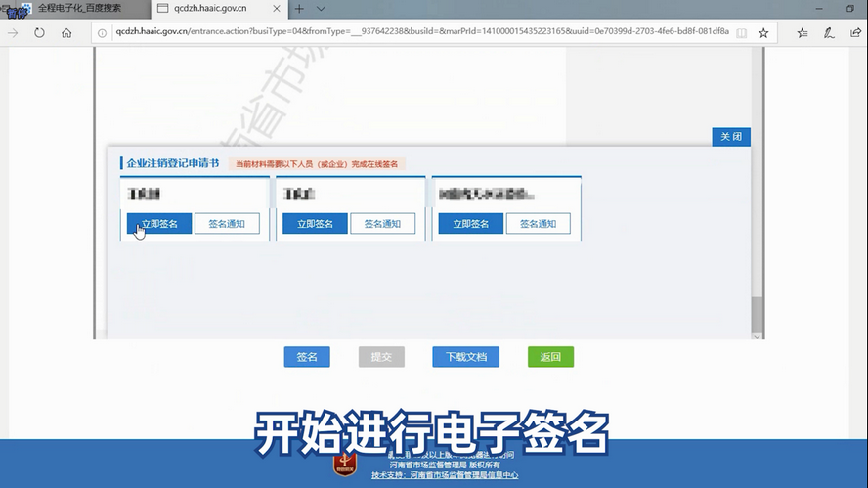
Task: Toggle reading view icon in address bar
Action: 741,33
